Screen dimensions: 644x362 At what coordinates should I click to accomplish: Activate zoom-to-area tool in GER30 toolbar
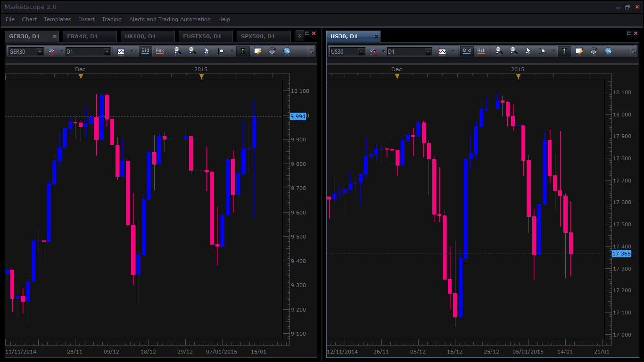[221, 51]
